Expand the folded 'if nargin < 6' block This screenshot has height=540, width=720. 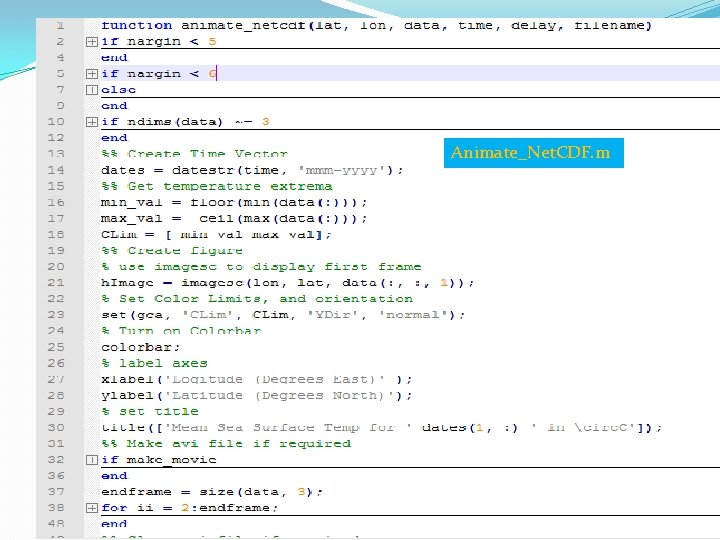(92, 74)
